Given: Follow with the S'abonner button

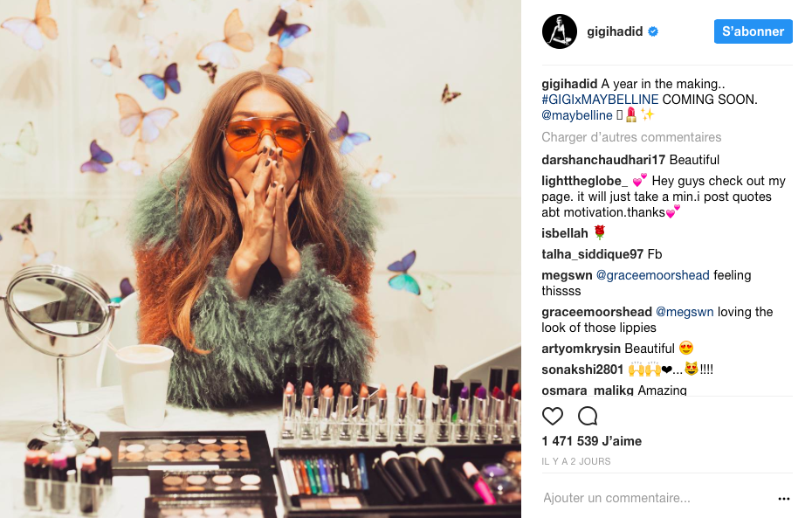Looking at the screenshot, I should pos(753,31).
